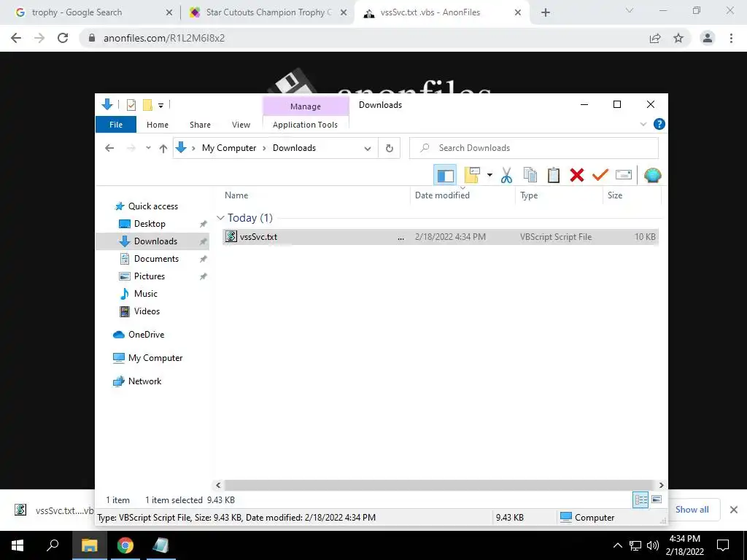Click the Explorer help question mark icon
Screen dimensions: 747x560
point(659,124)
